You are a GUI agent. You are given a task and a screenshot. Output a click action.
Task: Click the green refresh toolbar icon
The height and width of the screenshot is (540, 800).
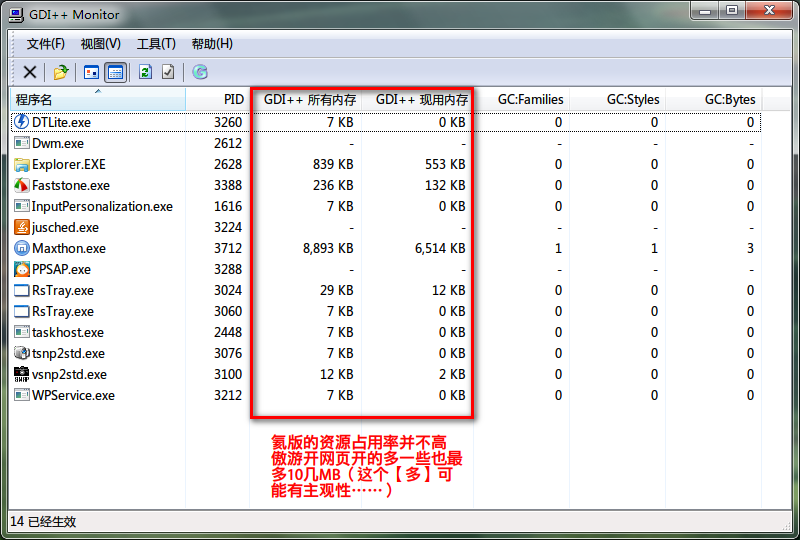point(145,72)
